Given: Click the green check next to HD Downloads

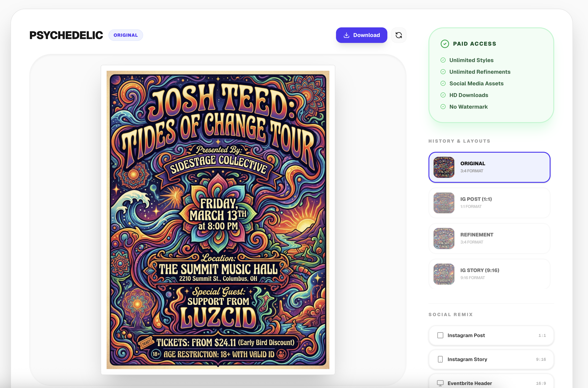Looking at the screenshot, I should tap(443, 95).
